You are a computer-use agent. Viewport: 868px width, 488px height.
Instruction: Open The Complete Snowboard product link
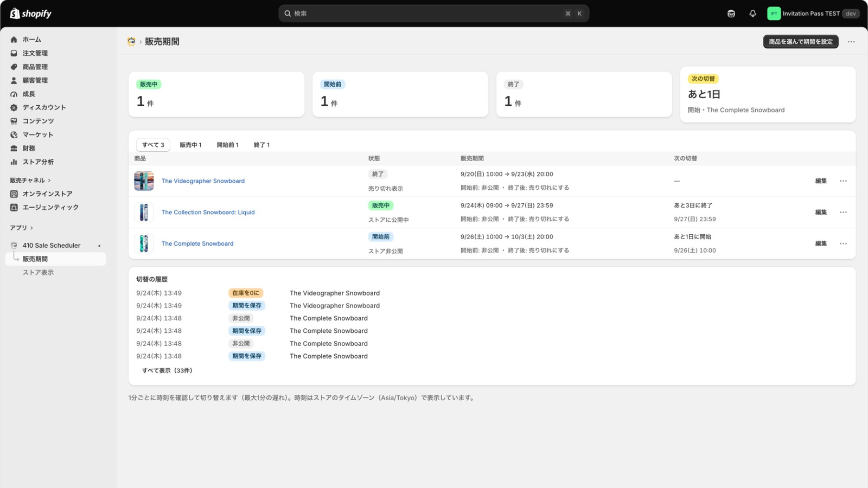click(x=197, y=244)
